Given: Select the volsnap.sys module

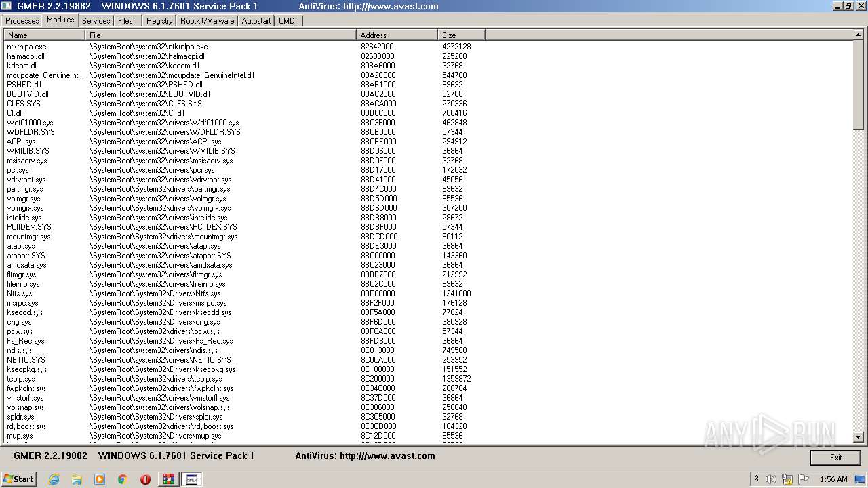Looking at the screenshot, I should (x=26, y=407).
